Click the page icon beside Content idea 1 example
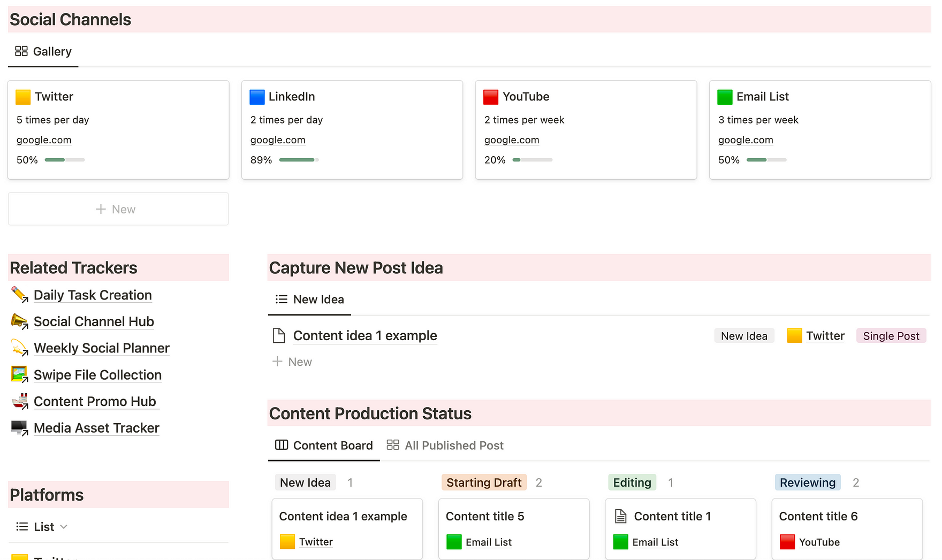Viewport: 942px width, 560px height. click(x=279, y=335)
